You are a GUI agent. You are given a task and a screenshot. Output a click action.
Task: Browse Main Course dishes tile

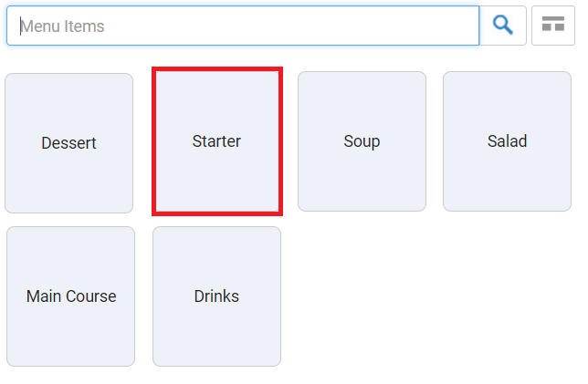click(x=71, y=296)
